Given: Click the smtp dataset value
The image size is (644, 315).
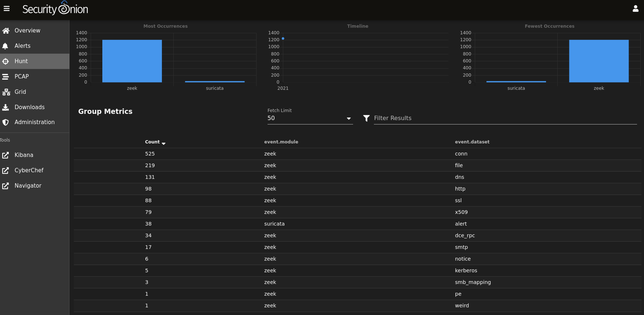Looking at the screenshot, I should (x=461, y=247).
